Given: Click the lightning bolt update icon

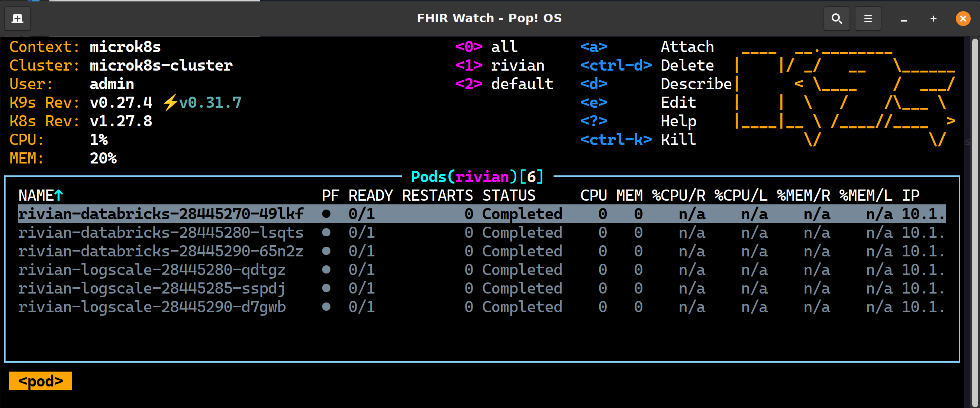Looking at the screenshot, I should 170,102.
